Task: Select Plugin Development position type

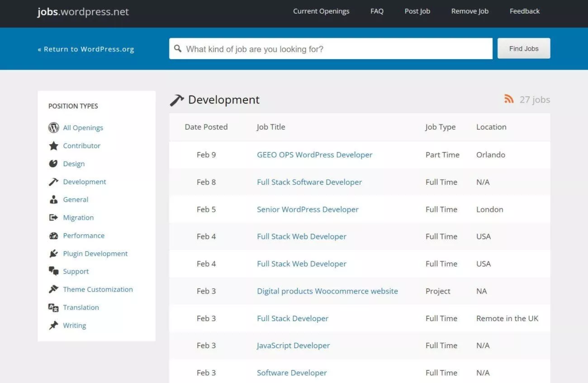Action: pos(95,254)
